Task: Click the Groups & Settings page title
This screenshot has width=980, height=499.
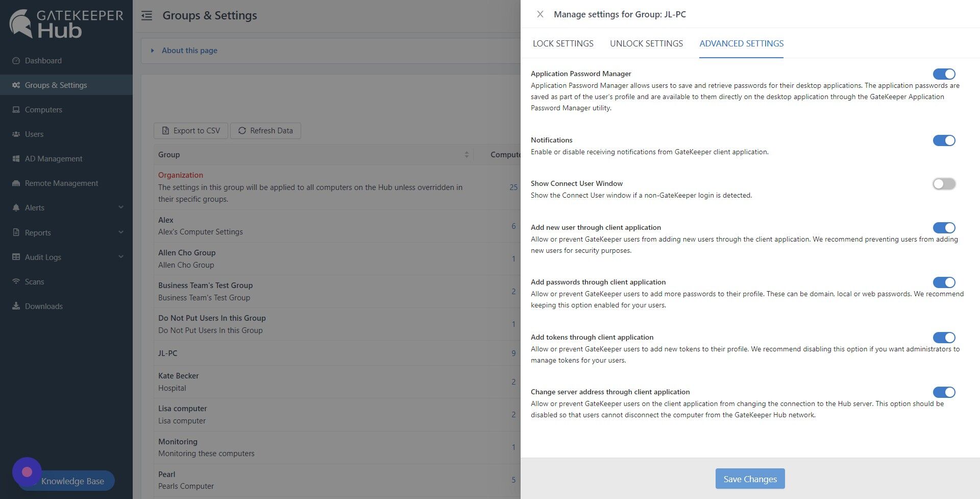Action: (x=210, y=15)
